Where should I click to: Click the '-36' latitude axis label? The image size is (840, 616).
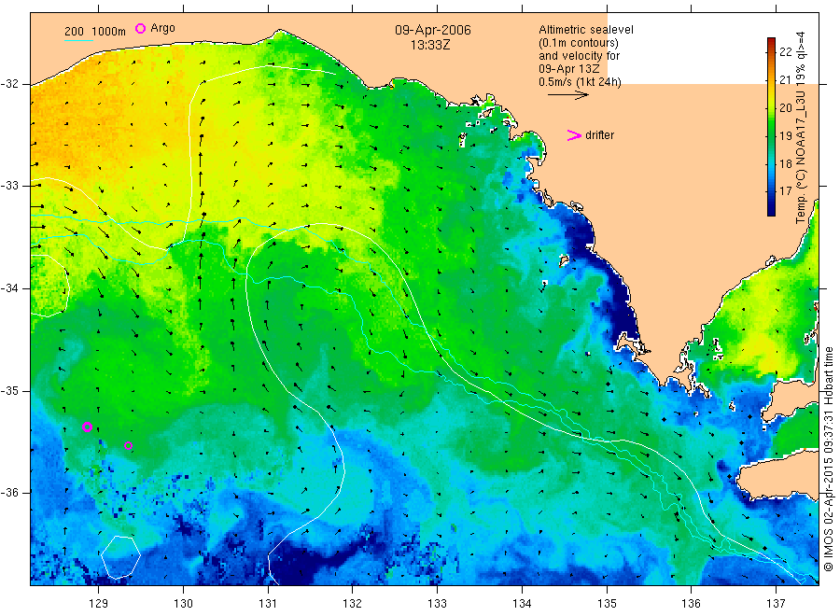[9, 492]
